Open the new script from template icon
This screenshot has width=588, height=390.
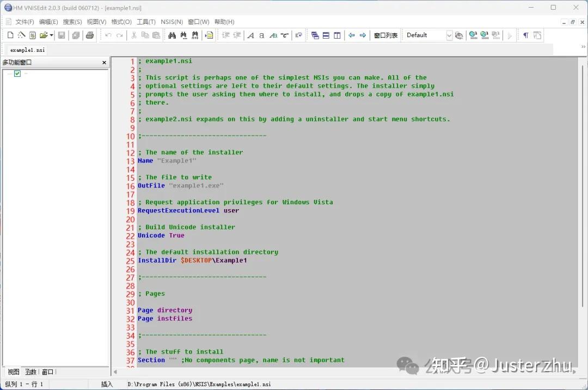(33, 35)
